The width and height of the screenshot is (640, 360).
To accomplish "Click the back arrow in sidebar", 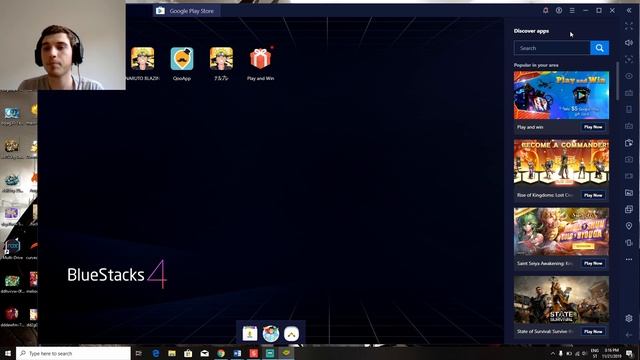I will click(x=629, y=335).
